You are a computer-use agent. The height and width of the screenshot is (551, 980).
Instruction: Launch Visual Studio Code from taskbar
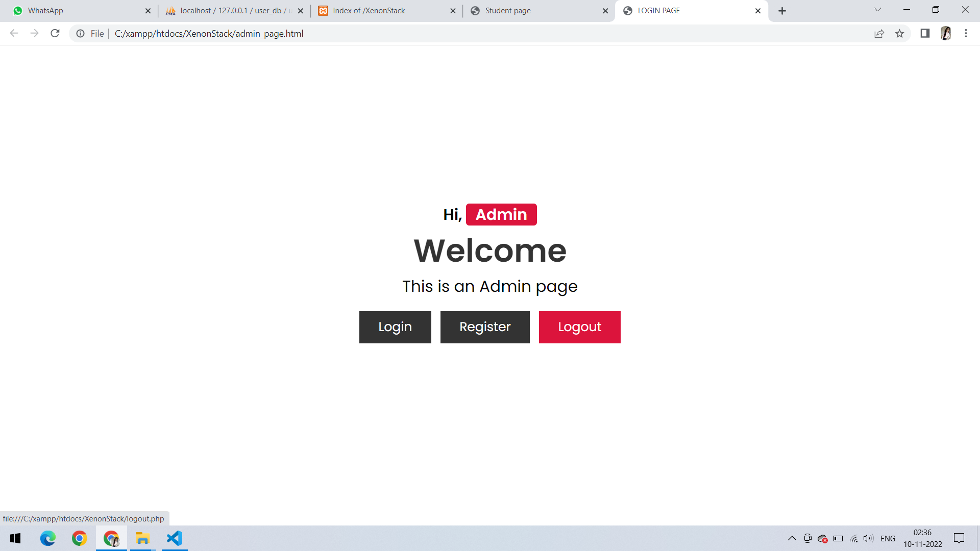[x=174, y=538]
